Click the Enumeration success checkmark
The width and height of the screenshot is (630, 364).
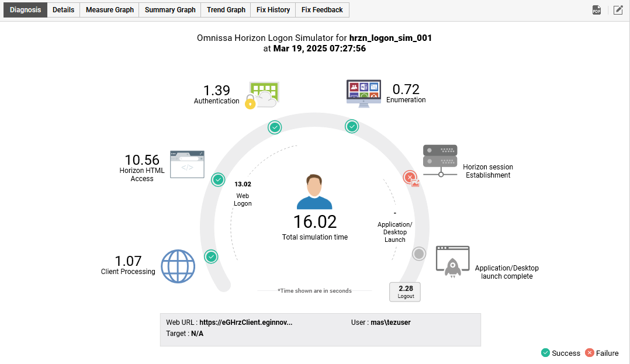pyautogui.click(x=352, y=127)
